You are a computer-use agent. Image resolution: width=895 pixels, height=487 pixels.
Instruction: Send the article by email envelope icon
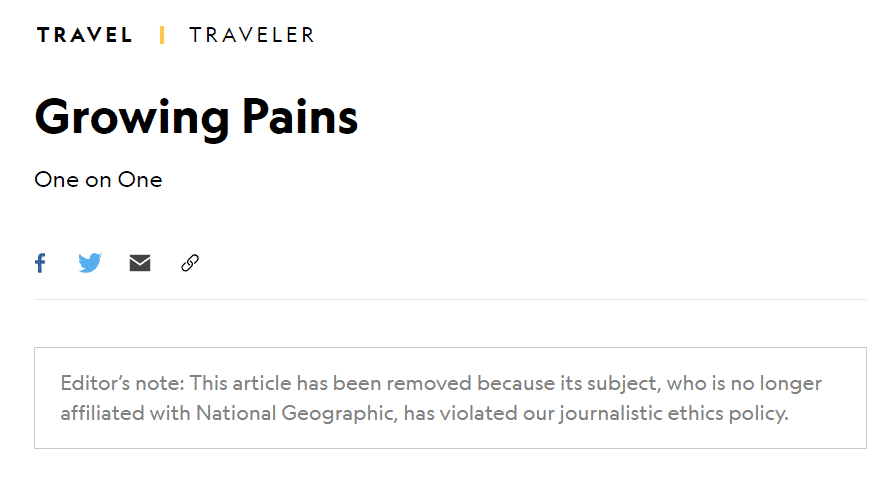(140, 263)
